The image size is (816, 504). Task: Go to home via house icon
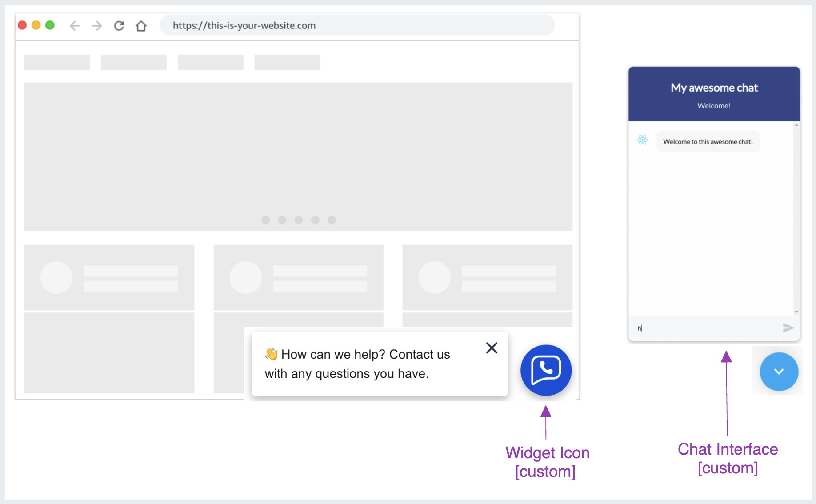(x=141, y=26)
